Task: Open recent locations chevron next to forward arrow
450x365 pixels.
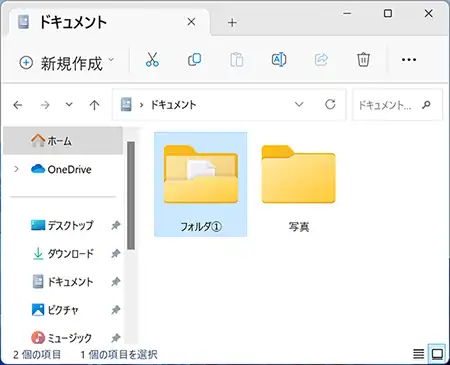Action: tap(69, 105)
